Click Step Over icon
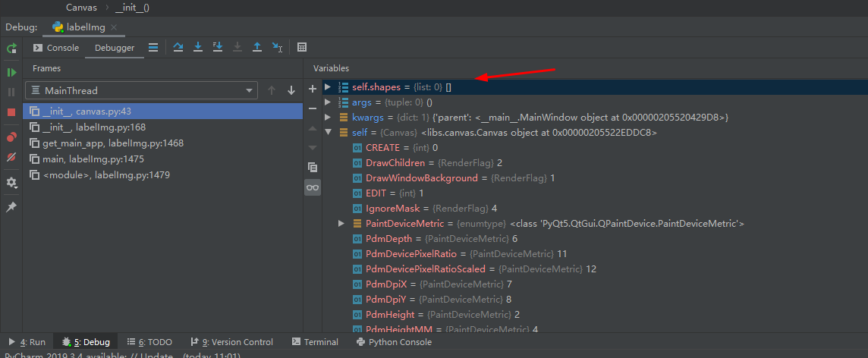Image resolution: width=868 pixels, height=358 pixels. [178, 48]
